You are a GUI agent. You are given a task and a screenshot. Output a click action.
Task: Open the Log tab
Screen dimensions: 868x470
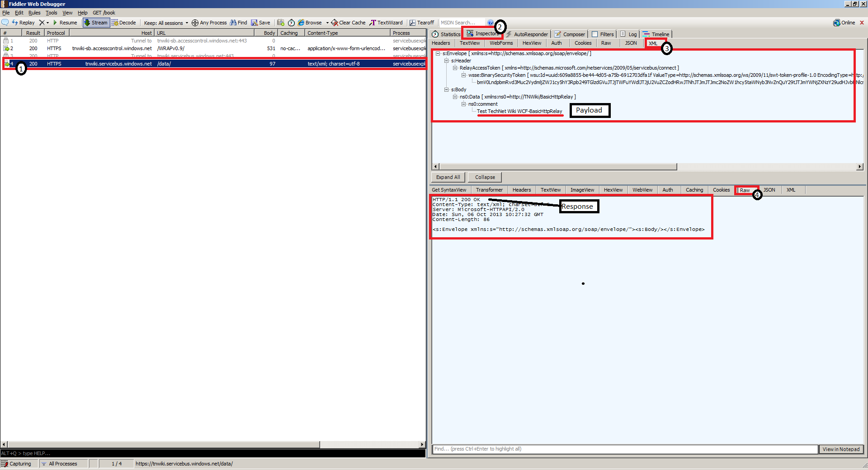click(628, 34)
